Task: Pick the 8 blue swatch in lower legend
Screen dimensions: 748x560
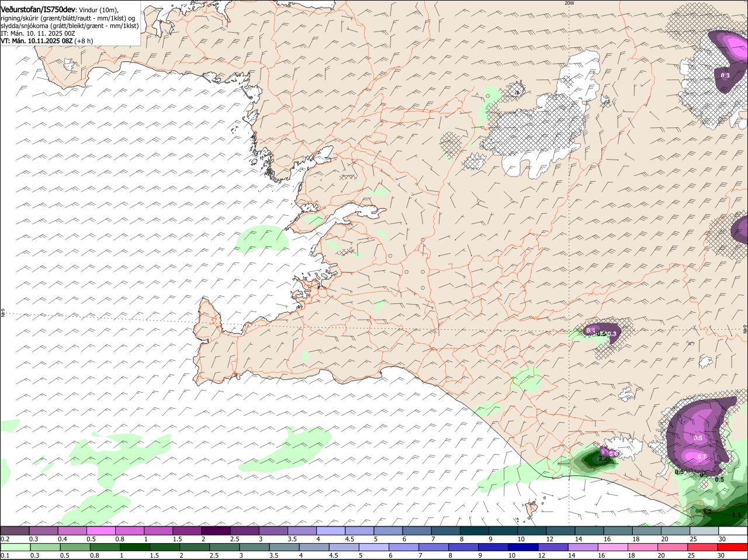Action: (x=462, y=547)
